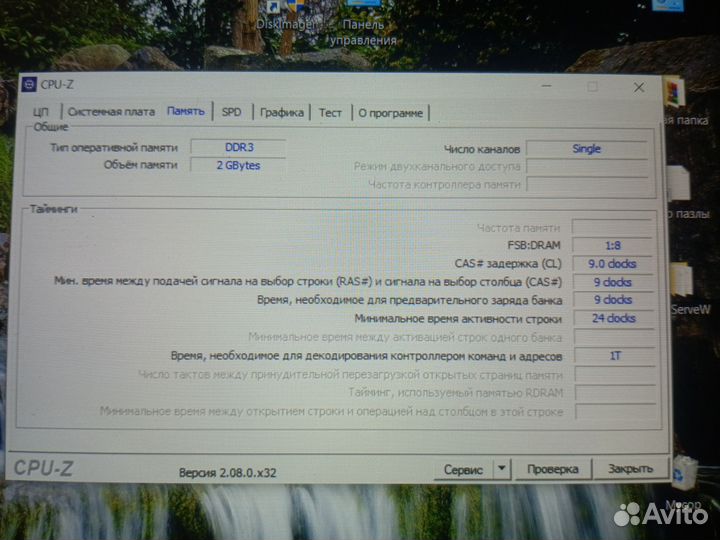Click the FSB:DRAM 1:8 value
The height and width of the screenshot is (540, 720).
[x=613, y=246]
